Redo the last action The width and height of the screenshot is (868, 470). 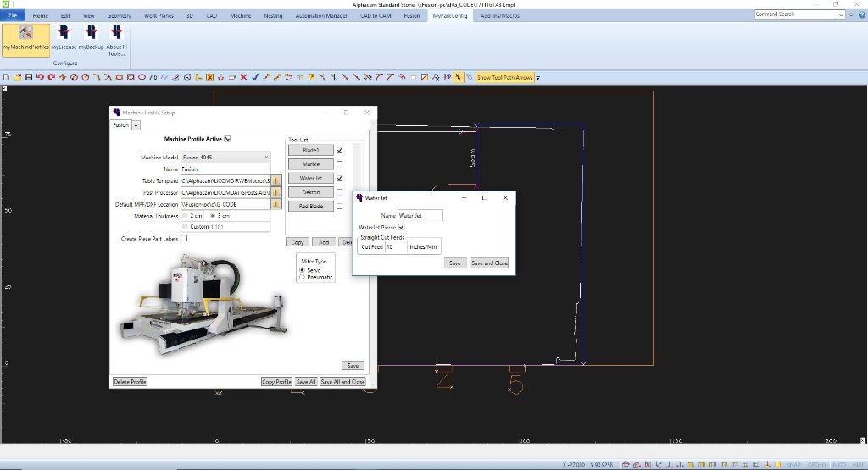(52, 77)
